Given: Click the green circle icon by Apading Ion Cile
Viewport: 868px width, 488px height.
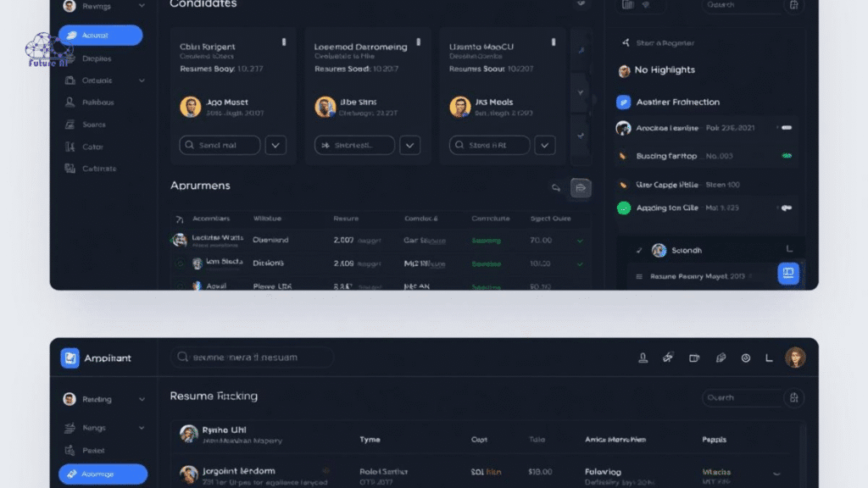Looking at the screenshot, I should [624, 208].
